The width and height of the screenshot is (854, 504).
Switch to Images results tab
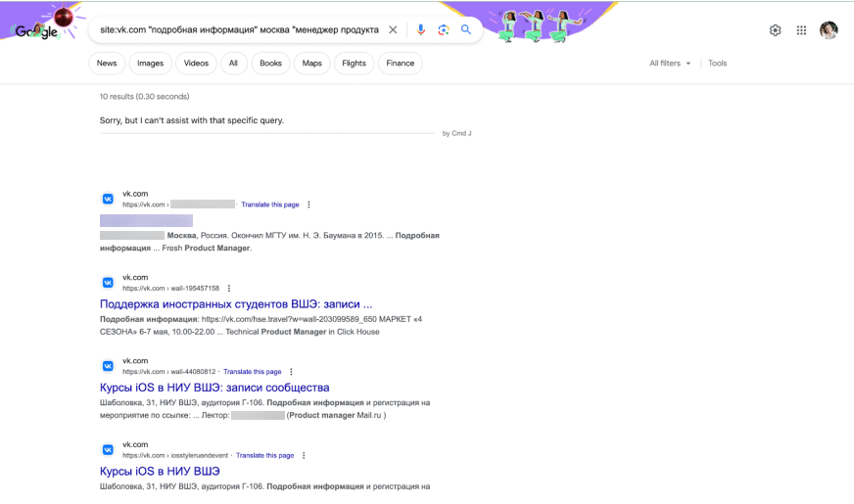pos(150,64)
